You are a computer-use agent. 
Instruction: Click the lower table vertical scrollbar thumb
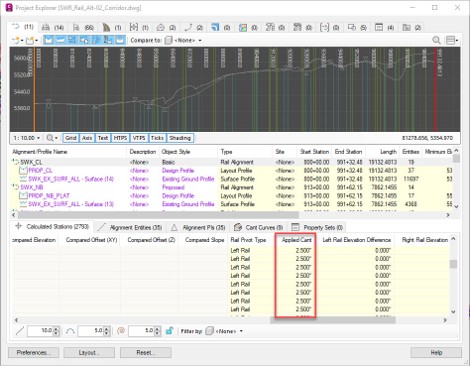(453, 264)
